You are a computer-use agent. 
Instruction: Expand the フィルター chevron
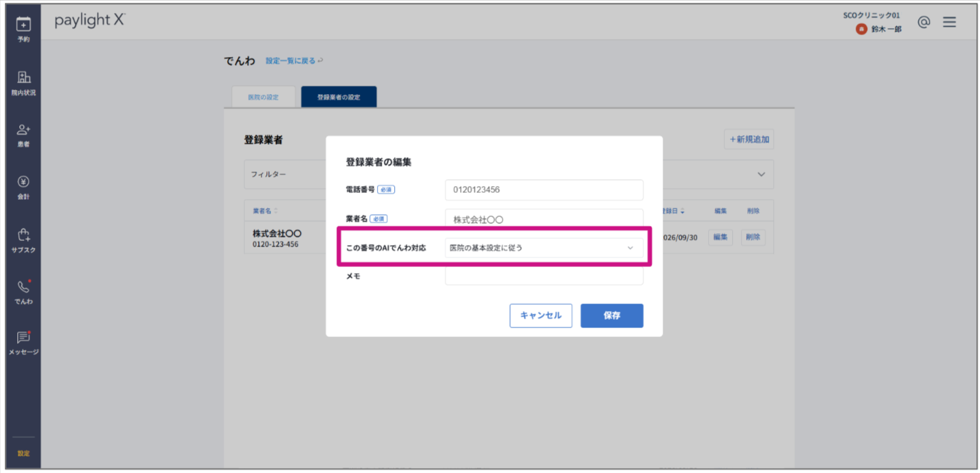pyautogui.click(x=761, y=174)
